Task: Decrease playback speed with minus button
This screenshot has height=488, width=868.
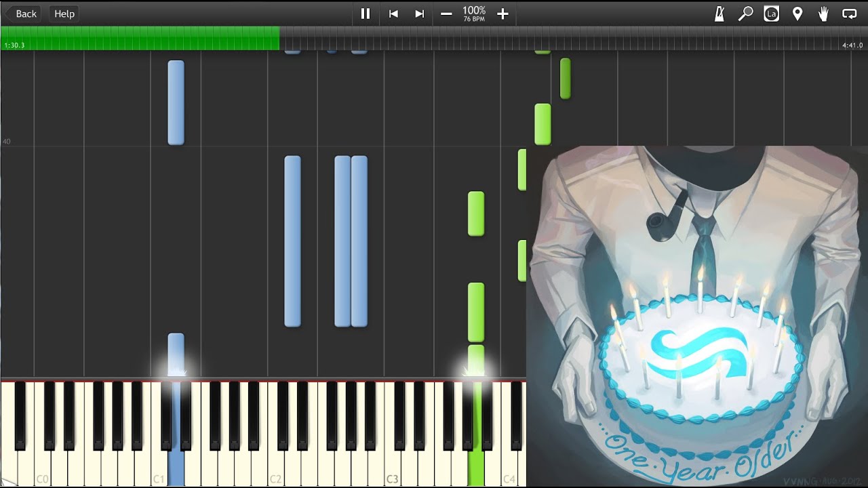Action: tap(446, 14)
